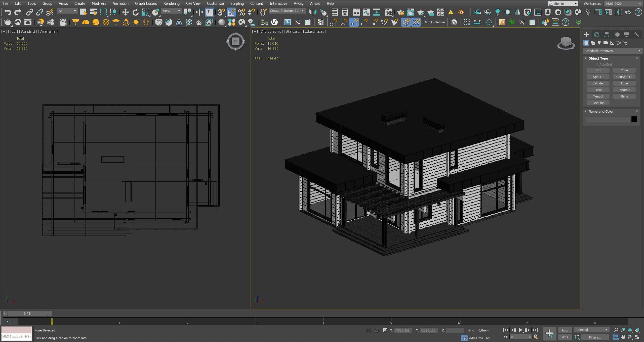Open the Sign In dropdown
This screenshot has width=644, height=342.
[562, 4]
